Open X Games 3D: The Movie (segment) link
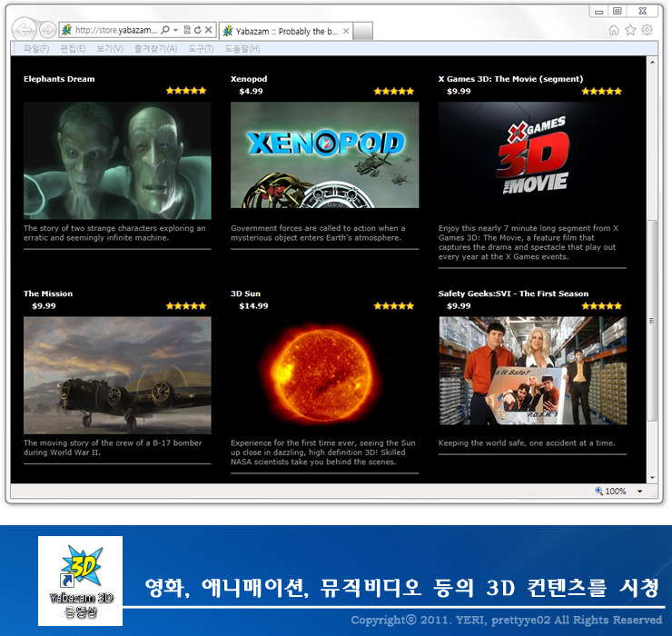Image resolution: width=672 pixels, height=636 pixels. point(510,79)
